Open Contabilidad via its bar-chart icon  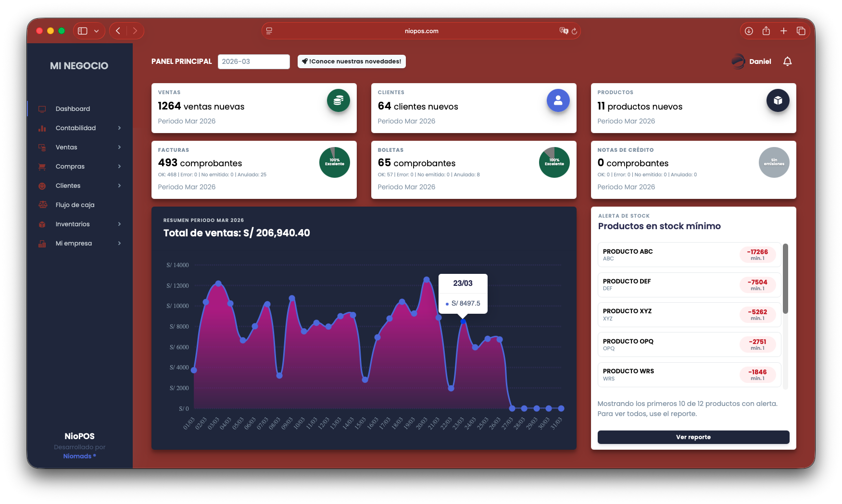click(x=42, y=128)
